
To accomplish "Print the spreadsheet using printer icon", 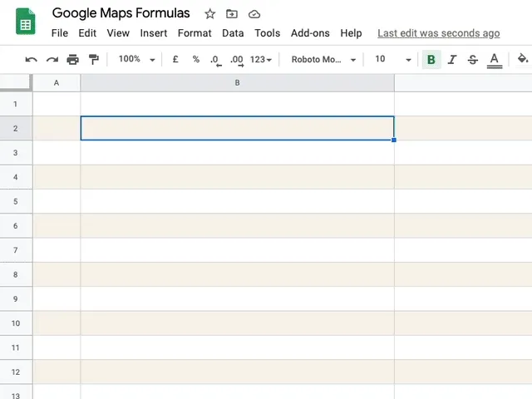I will coord(73,59).
